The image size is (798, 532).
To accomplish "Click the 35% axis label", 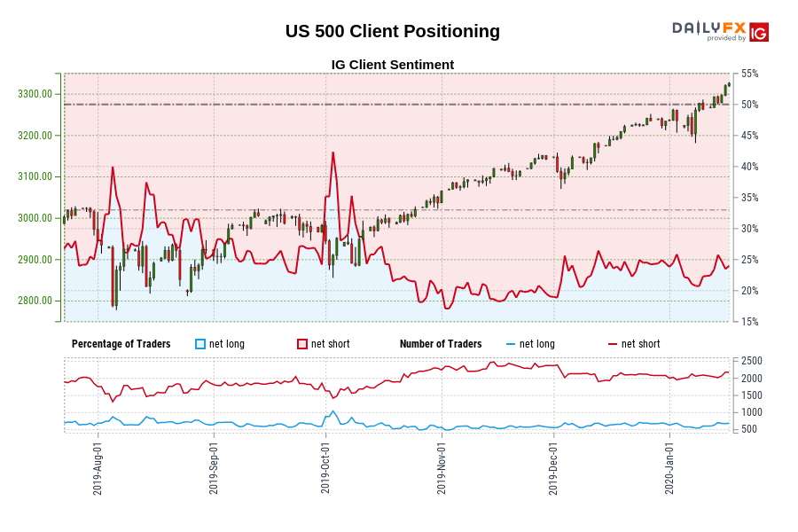I will click(749, 198).
